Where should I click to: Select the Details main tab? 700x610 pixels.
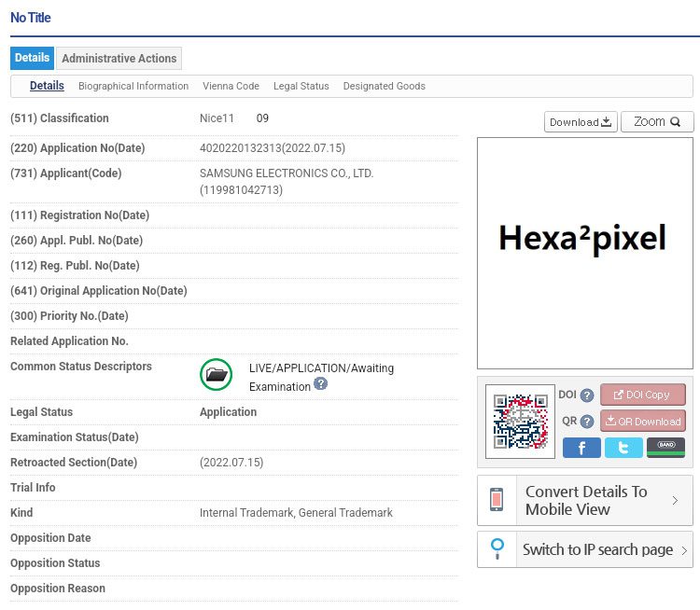[32, 58]
